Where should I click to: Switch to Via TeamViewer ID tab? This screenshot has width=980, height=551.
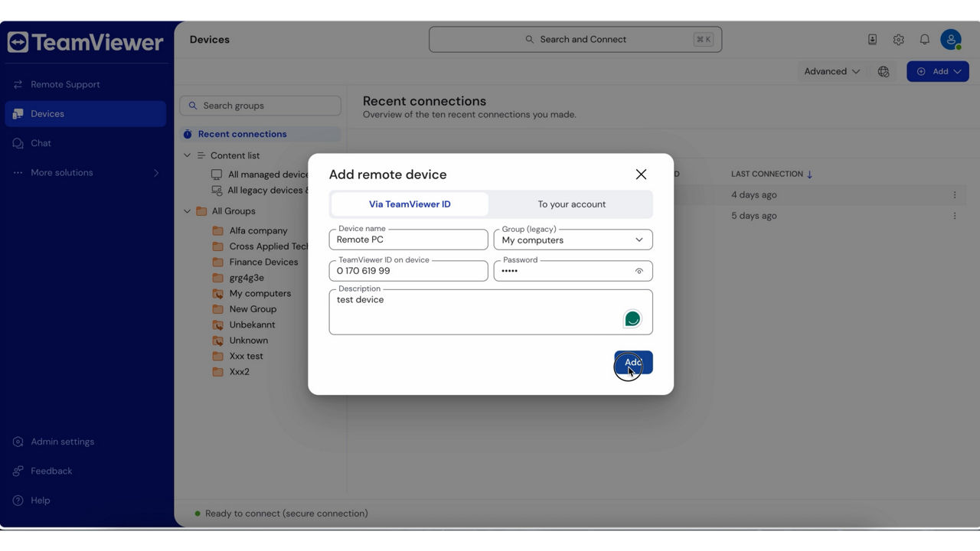click(x=410, y=204)
